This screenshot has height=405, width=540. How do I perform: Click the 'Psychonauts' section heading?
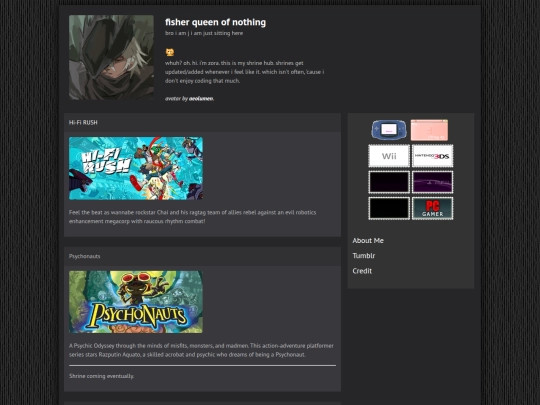coord(84,256)
